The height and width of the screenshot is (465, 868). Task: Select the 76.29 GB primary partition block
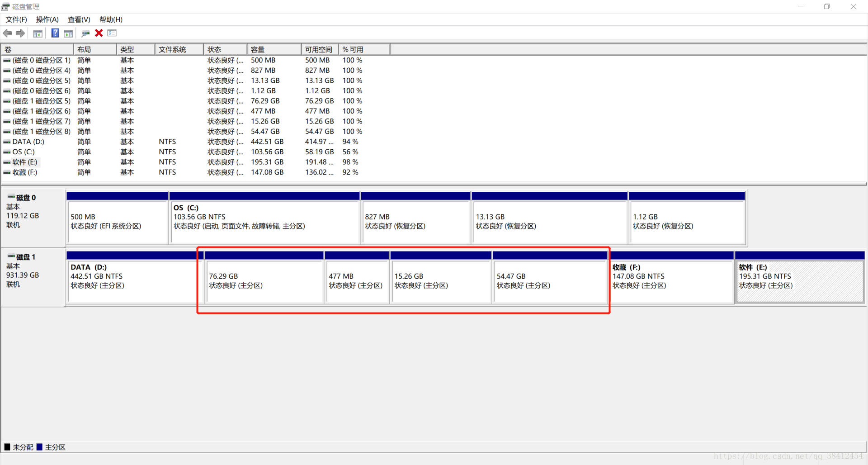[264, 277]
